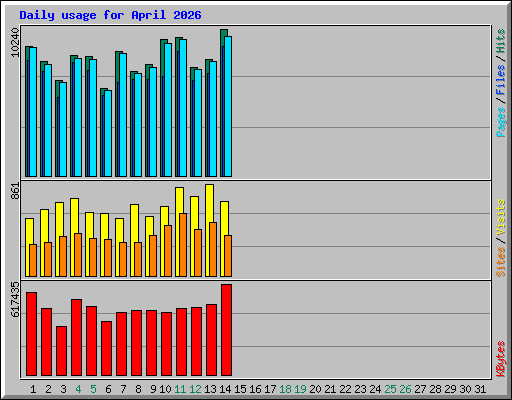Click the day 31 axis label
This screenshot has height=400, width=512.
[x=480, y=389]
